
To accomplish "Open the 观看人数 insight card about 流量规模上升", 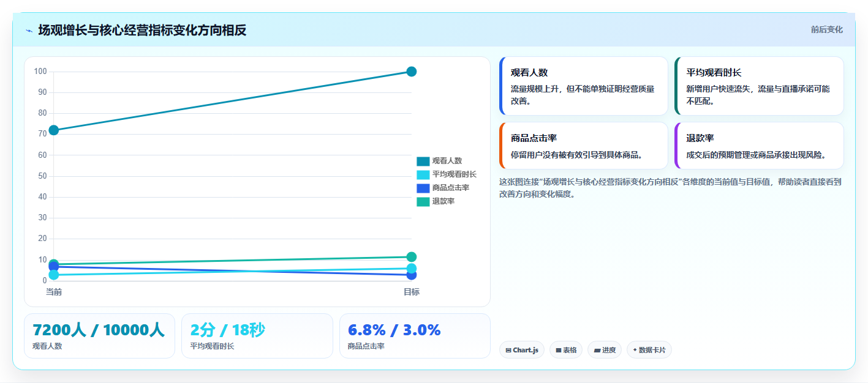I will (583, 86).
